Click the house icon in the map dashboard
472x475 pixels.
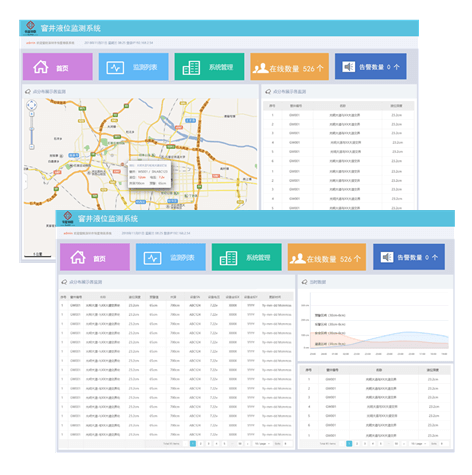click(41, 67)
